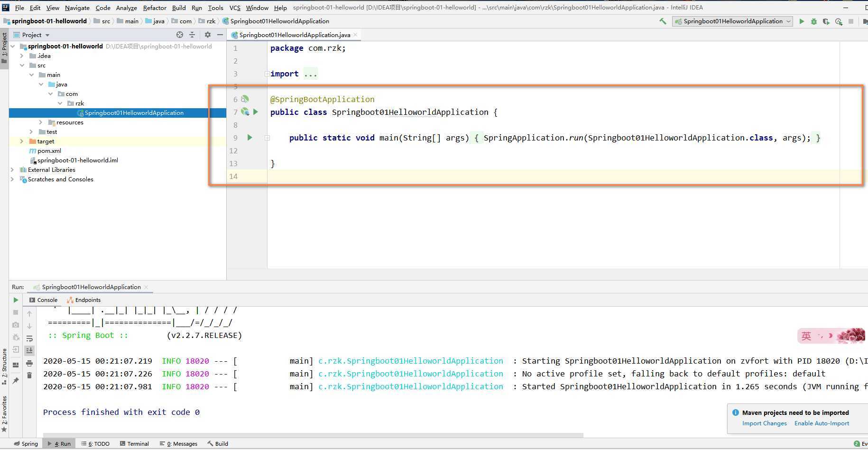Open Project panel settings gear
Viewport: 868px width, 450px height.
pyautogui.click(x=207, y=35)
